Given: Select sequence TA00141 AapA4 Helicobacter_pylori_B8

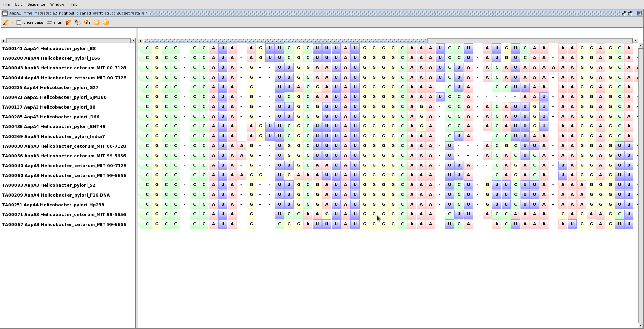Looking at the screenshot, I should [x=49, y=48].
